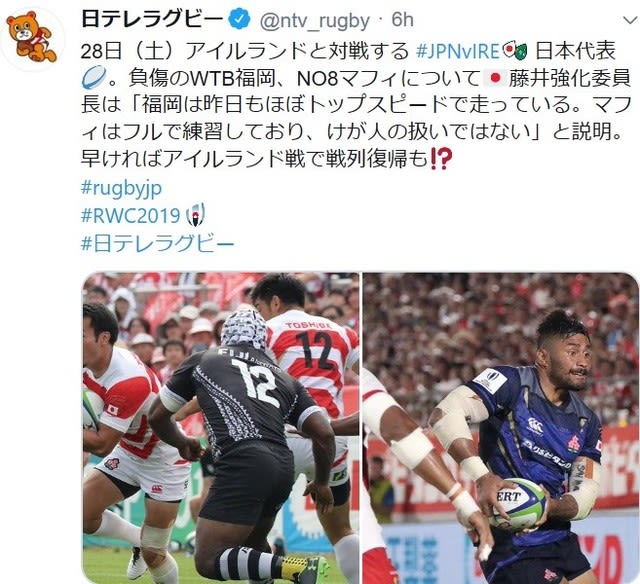Click the Japan flag emoji before 藤井
Viewport: 640px width, 584px height.
(x=495, y=78)
